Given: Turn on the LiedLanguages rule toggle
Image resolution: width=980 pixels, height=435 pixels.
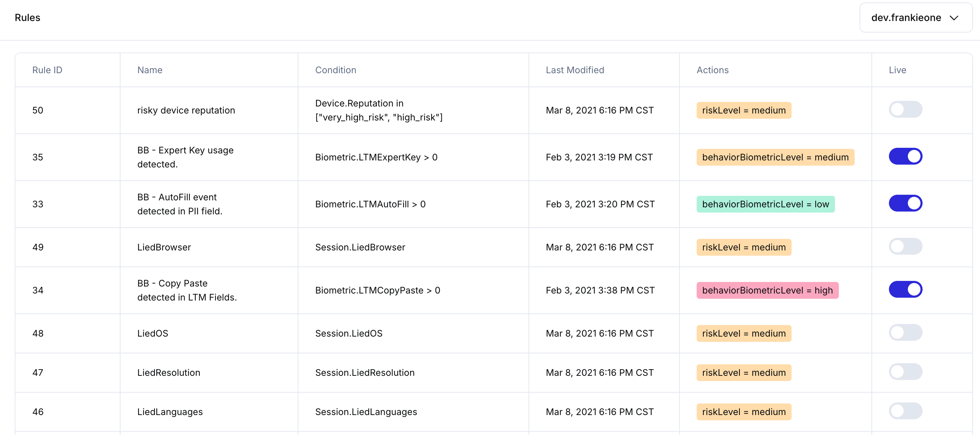Looking at the screenshot, I should [x=905, y=411].
